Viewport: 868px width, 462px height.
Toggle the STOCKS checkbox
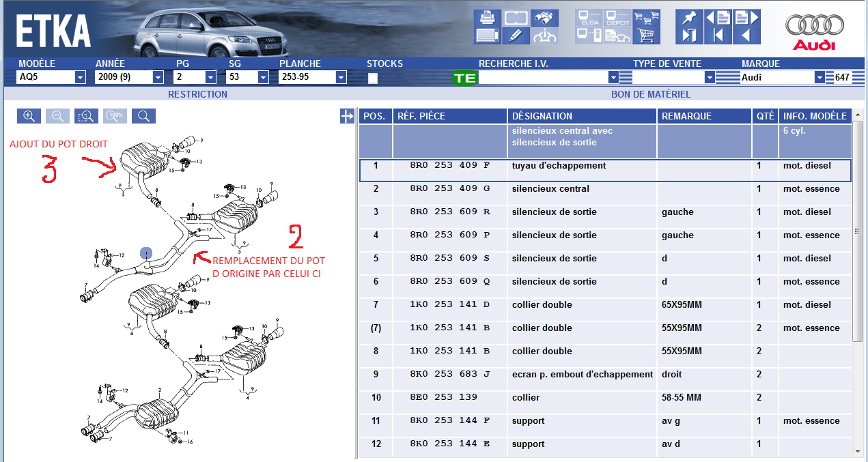pyautogui.click(x=373, y=78)
